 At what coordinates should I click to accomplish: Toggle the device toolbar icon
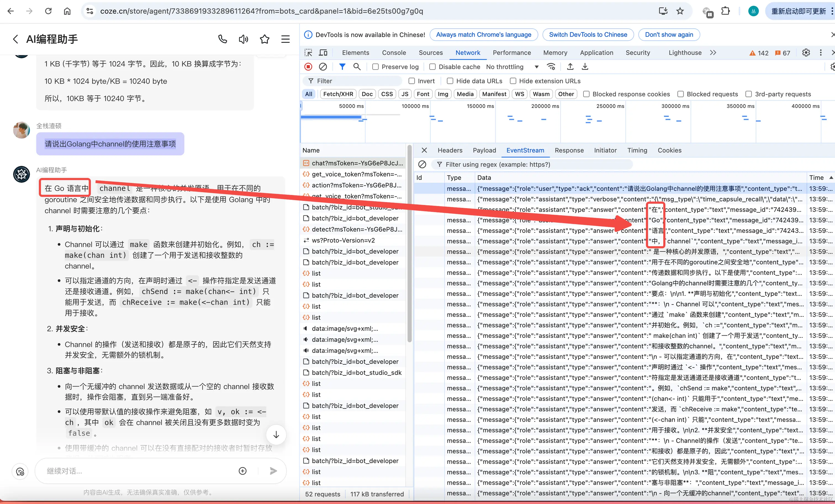323,52
